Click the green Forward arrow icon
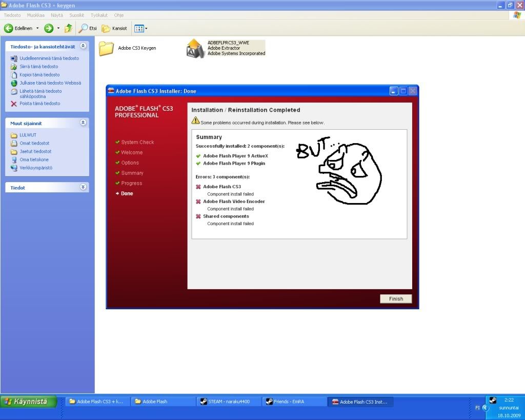Screen dimensions: 525x420 tap(49, 29)
